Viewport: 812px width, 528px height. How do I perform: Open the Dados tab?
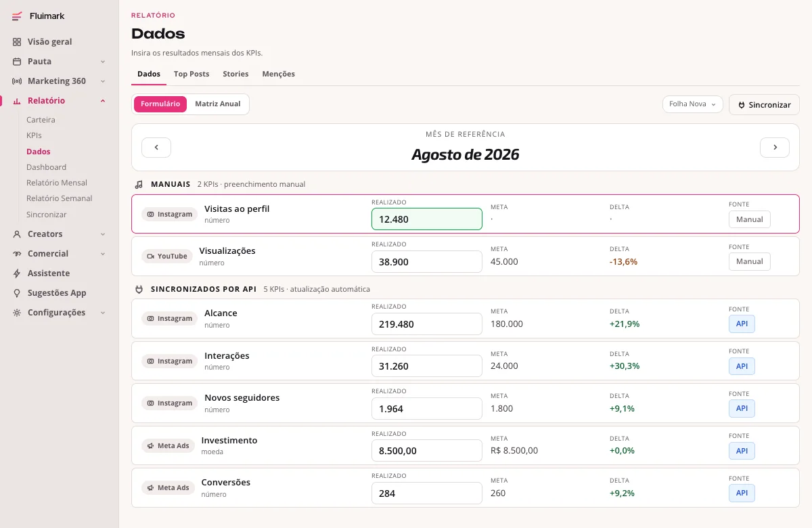(149, 74)
